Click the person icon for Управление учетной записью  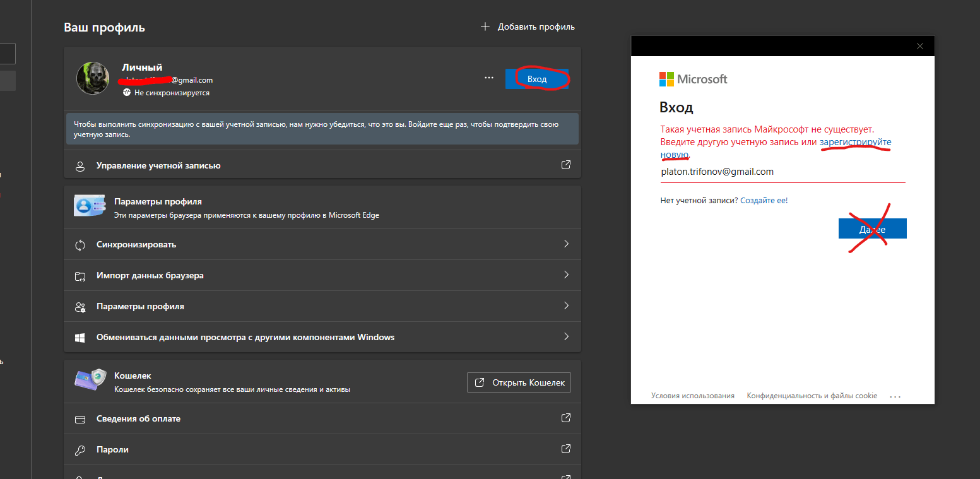80,166
